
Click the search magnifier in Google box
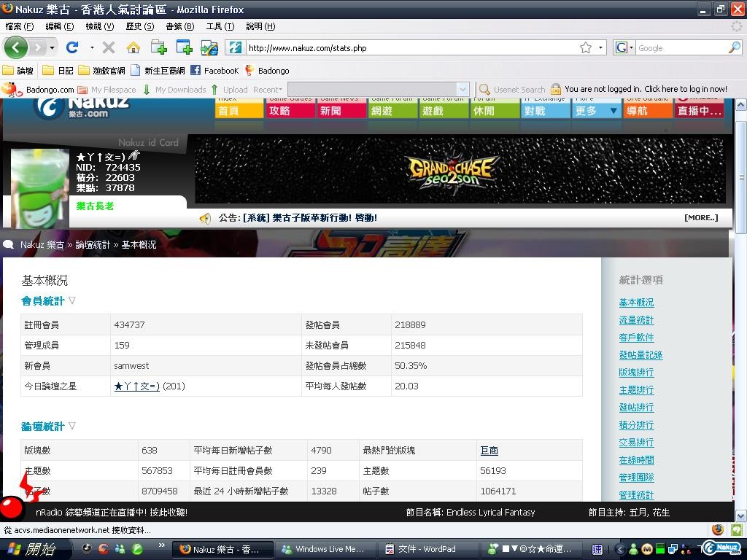(734, 47)
